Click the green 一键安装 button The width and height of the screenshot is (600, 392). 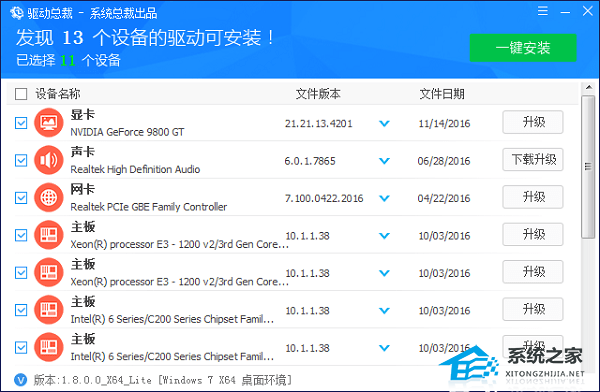point(523,48)
